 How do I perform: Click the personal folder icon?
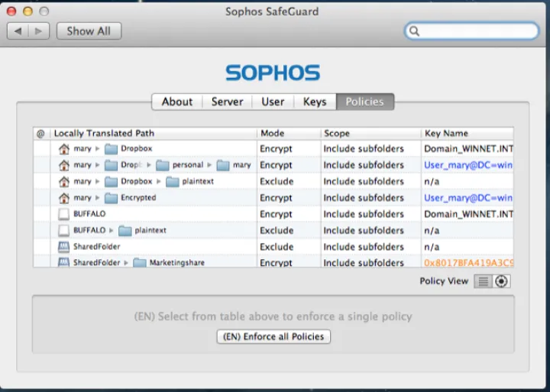point(163,165)
